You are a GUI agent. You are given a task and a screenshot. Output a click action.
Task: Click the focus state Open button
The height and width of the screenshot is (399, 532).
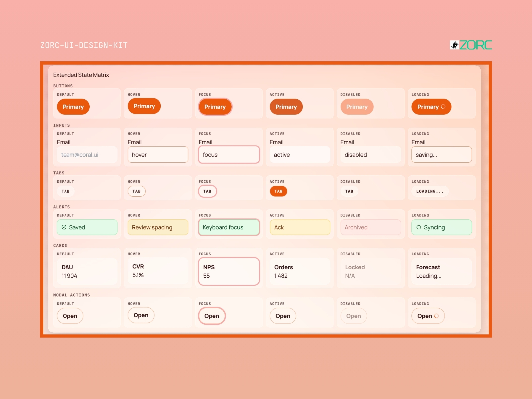[x=212, y=316]
